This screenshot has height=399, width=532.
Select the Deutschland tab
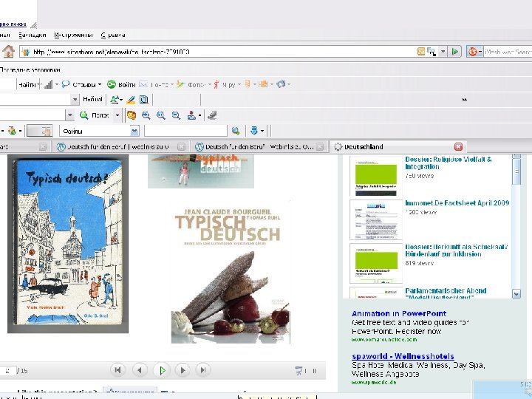(x=398, y=147)
